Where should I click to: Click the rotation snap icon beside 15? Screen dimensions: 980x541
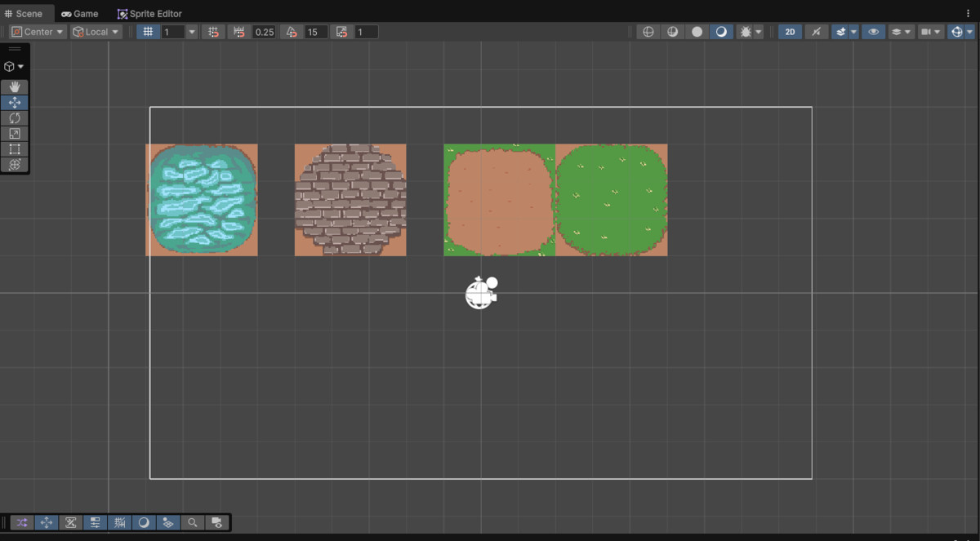pos(292,32)
